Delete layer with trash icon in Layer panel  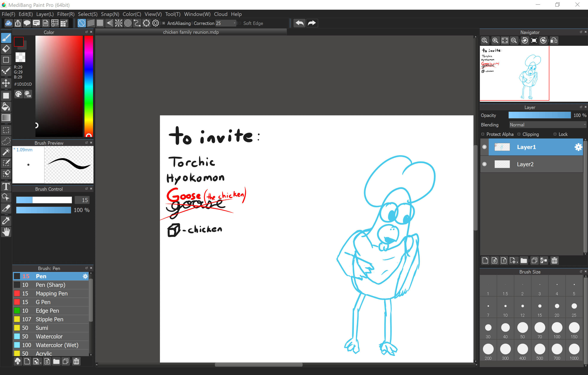click(x=554, y=260)
